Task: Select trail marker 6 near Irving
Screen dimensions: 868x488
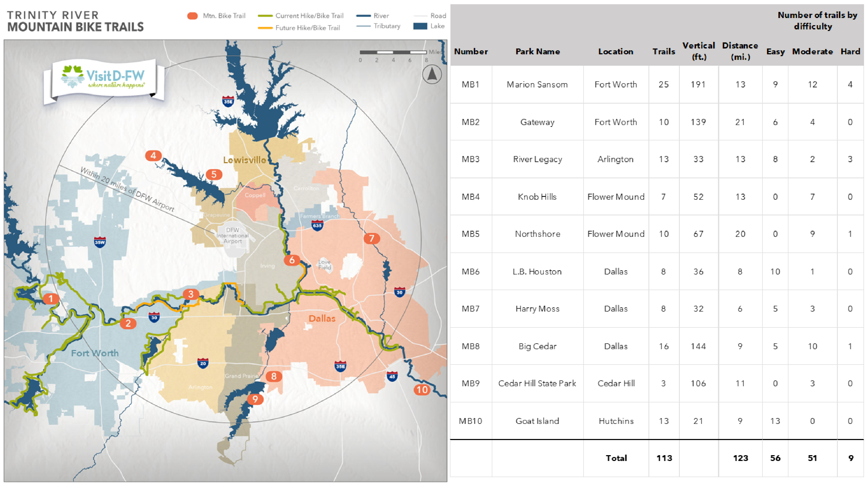Action: pyautogui.click(x=292, y=260)
